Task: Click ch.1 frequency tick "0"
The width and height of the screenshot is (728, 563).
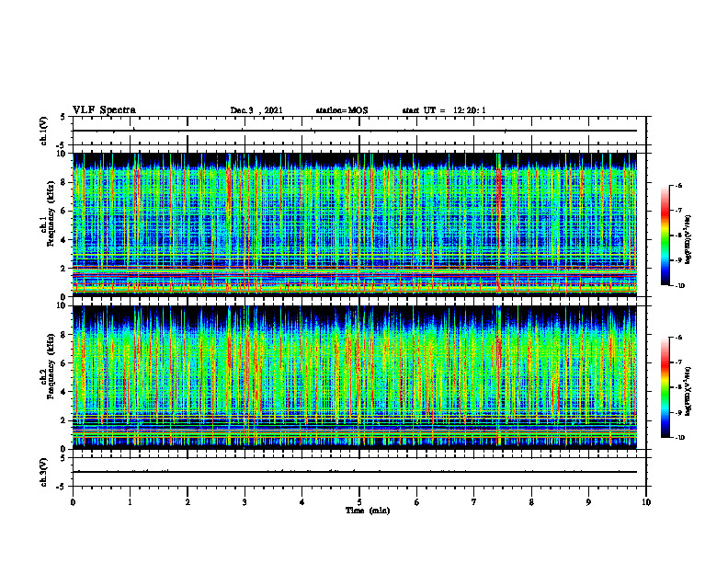Action: pyautogui.click(x=63, y=297)
